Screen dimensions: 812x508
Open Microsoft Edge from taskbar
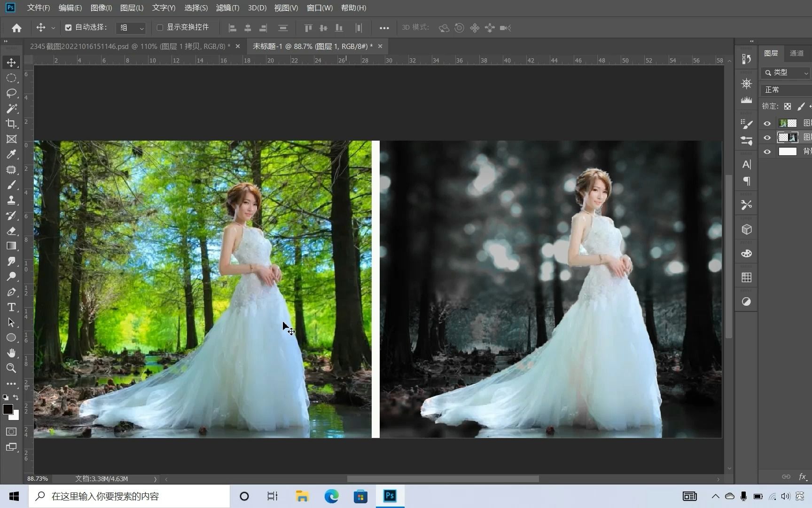click(x=331, y=496)
